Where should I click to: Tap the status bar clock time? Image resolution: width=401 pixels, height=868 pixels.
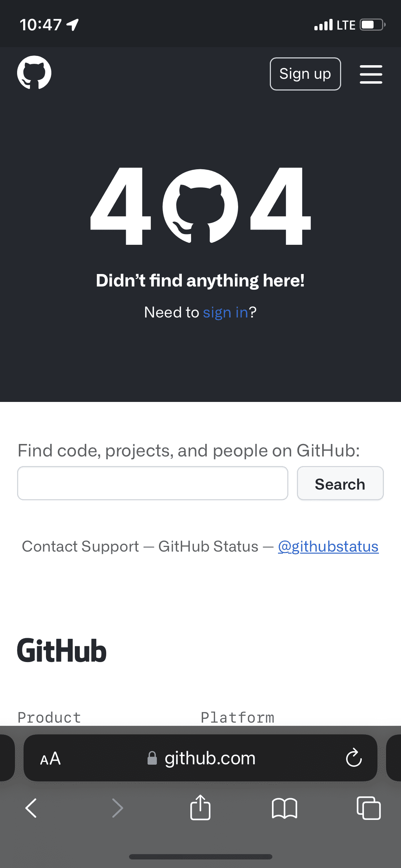pos(41,25)
